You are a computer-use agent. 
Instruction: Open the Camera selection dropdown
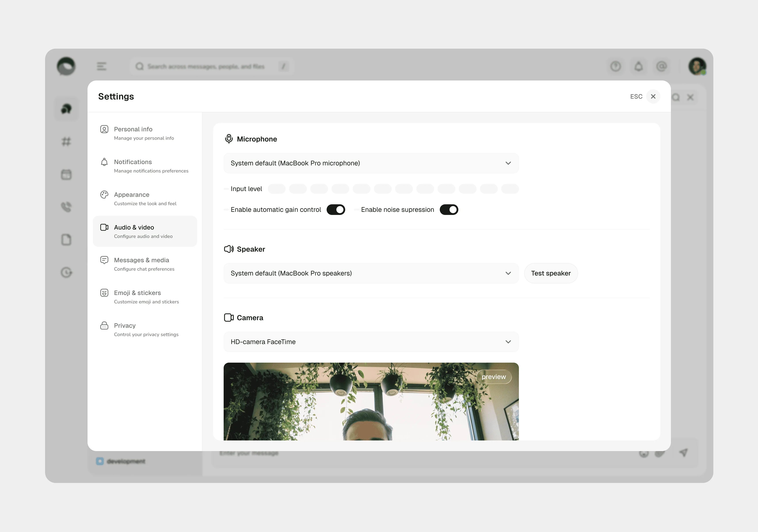pos(371,342)
